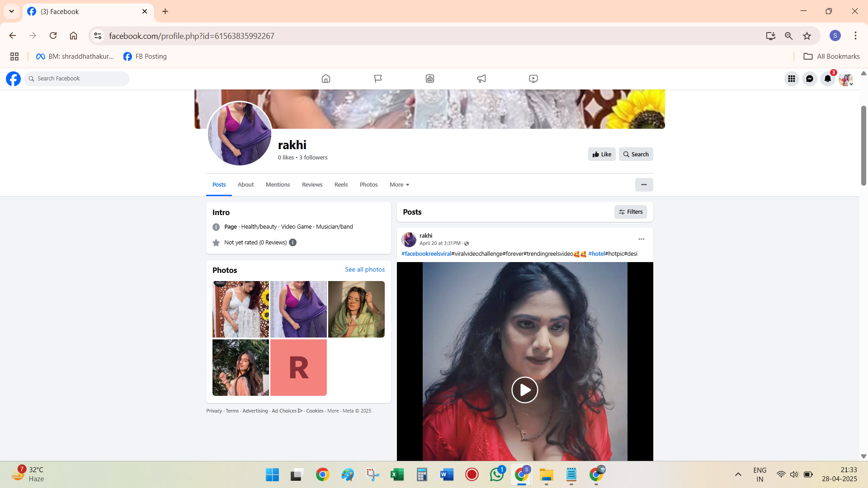Image resolution: width=868 pixels, height=488 pixels.
Task: Open Chrome profile S avatar
Action: pyautogui.click(x=835, y=36)
